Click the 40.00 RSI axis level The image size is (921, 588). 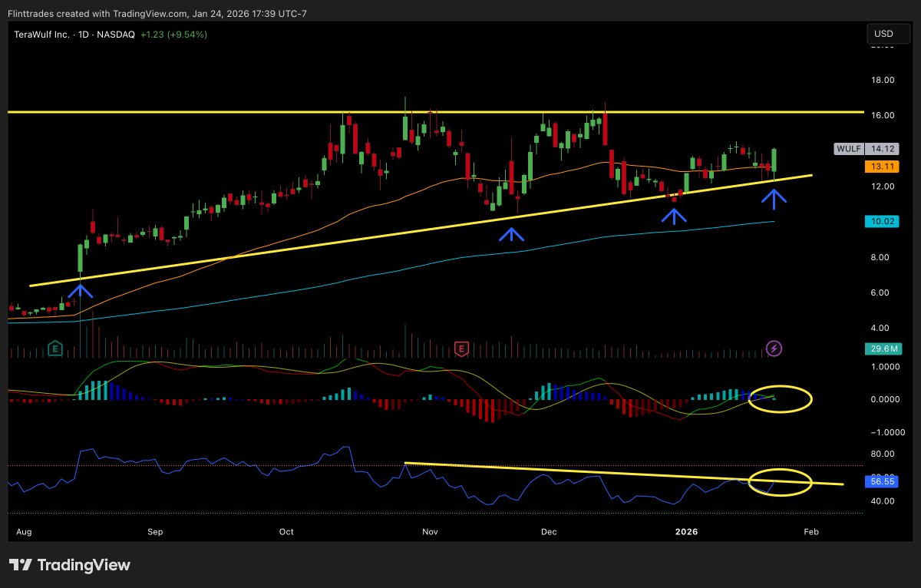click(883, 501)
